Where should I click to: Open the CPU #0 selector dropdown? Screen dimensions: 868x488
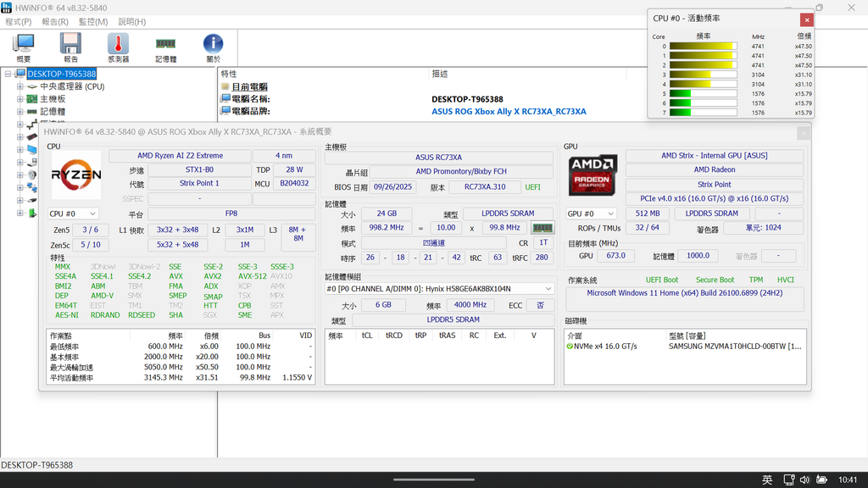(73, 214)
